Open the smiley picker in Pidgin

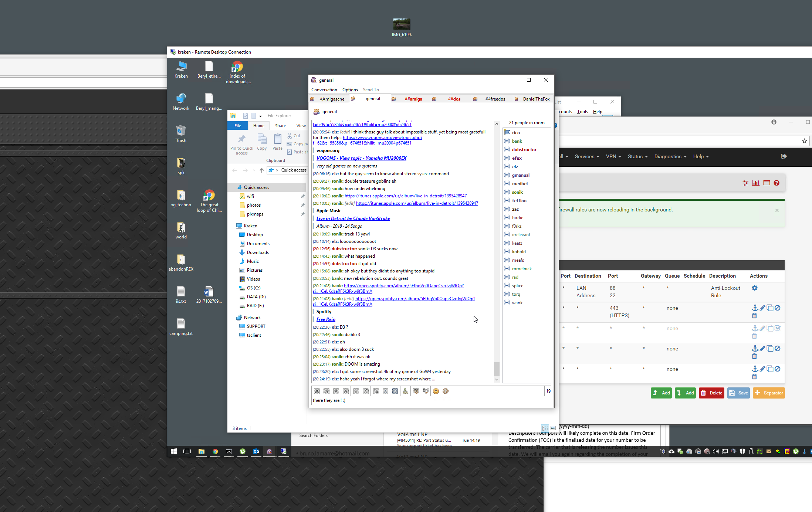[436, 391]
